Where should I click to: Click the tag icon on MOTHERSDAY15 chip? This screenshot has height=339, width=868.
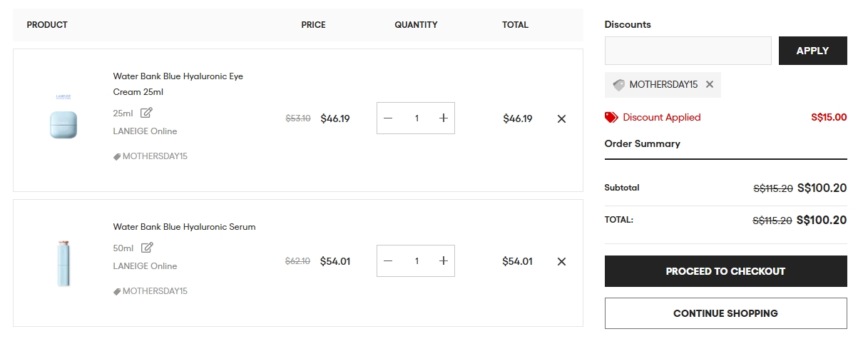[618, 85]
